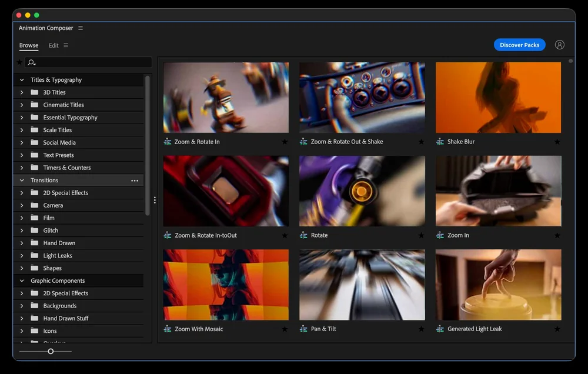Screen dimensions: 588x374
Task: Click the panel divider three-dots handle
Action: click(x=155, y=201)
